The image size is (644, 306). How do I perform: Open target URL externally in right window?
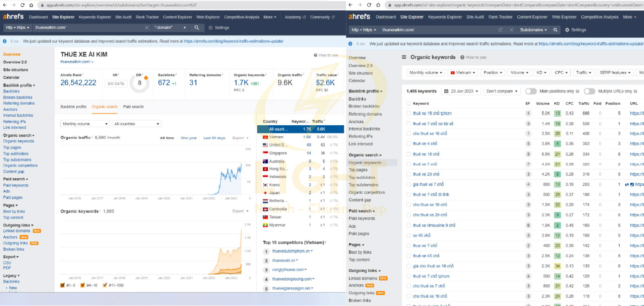click(x=500, y=30)
